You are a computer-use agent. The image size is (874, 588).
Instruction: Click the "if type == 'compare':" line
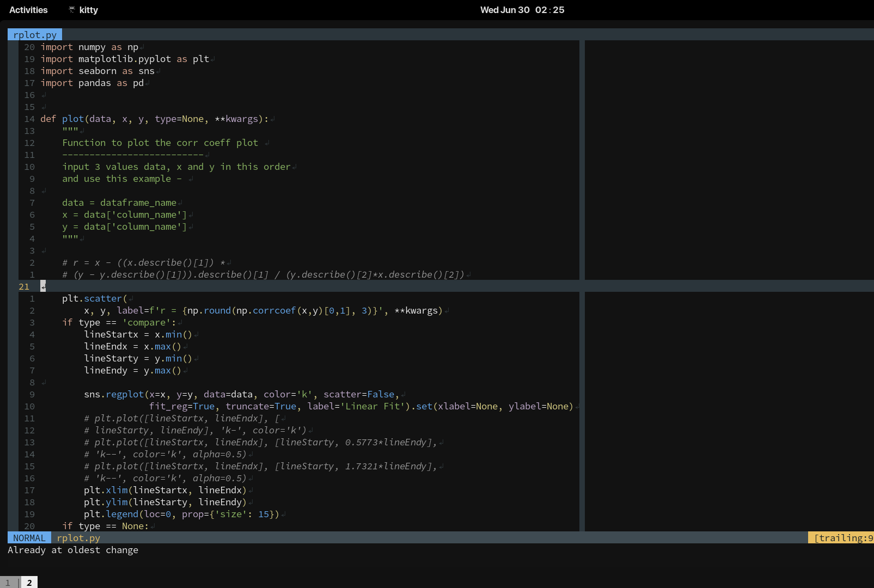tap(119, 322)
